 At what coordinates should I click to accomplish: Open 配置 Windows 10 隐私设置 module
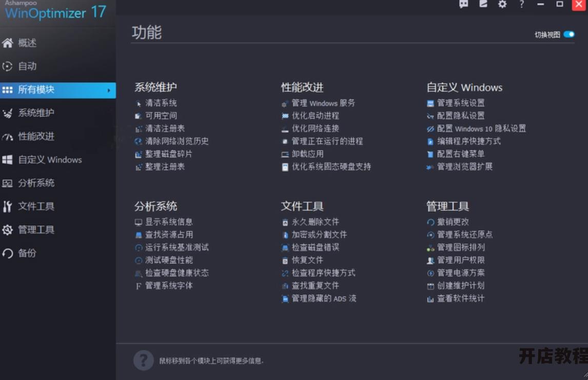coord(481,128)
